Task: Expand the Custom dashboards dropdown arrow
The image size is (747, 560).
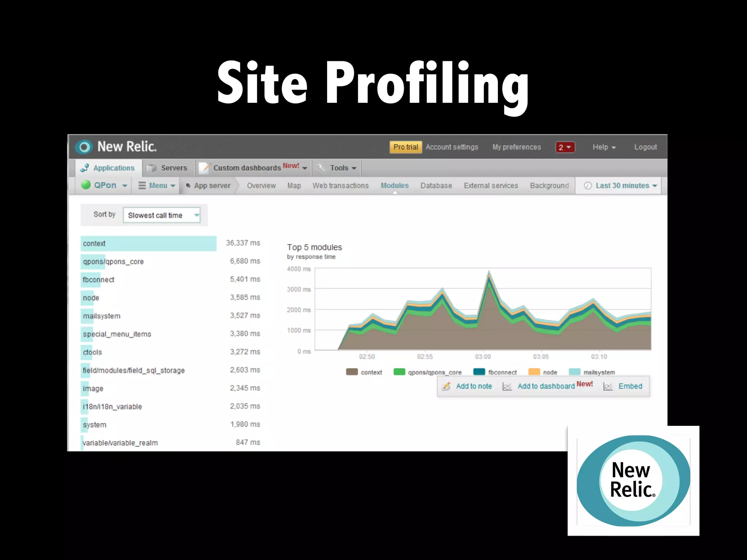Action: coord(305,168)
